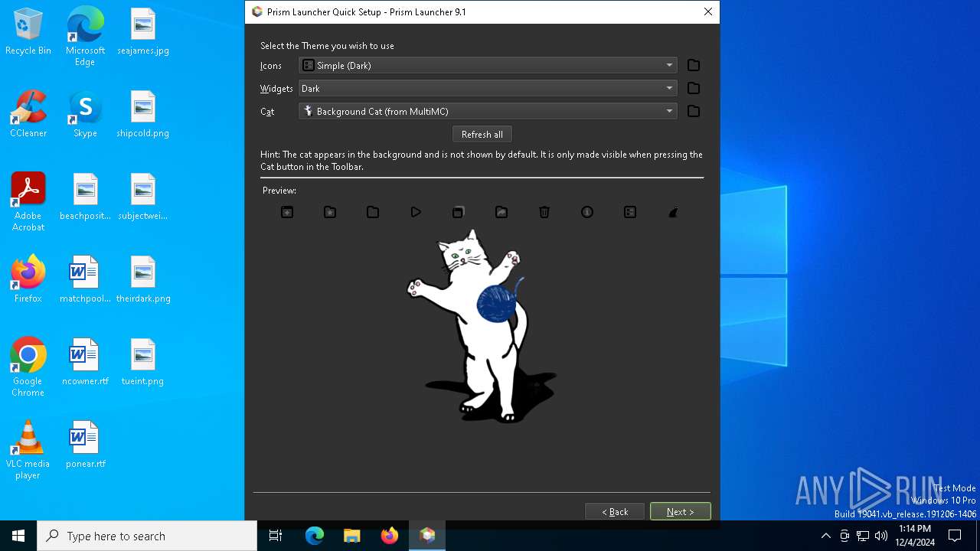Select the ncowner.rtf desktop file
This screenshot has height=551, width=980.
[x=85, y=363]
